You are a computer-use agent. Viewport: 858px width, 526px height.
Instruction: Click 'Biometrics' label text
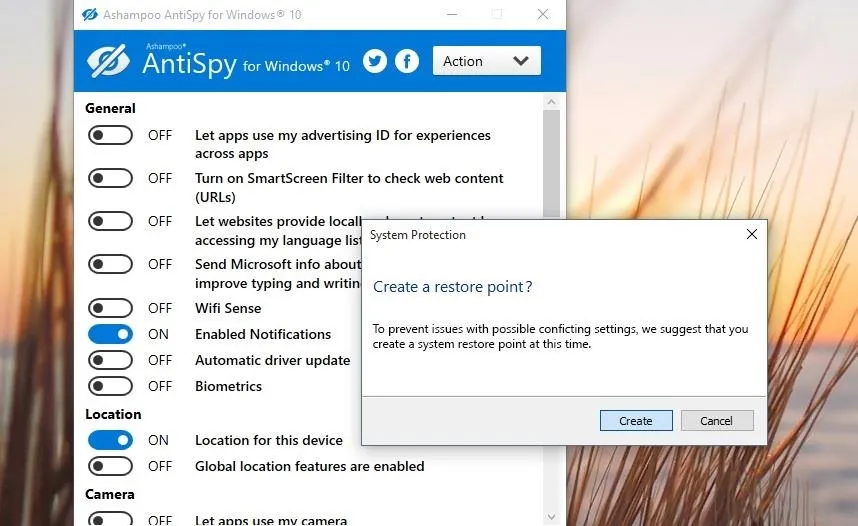click(229, 386)
